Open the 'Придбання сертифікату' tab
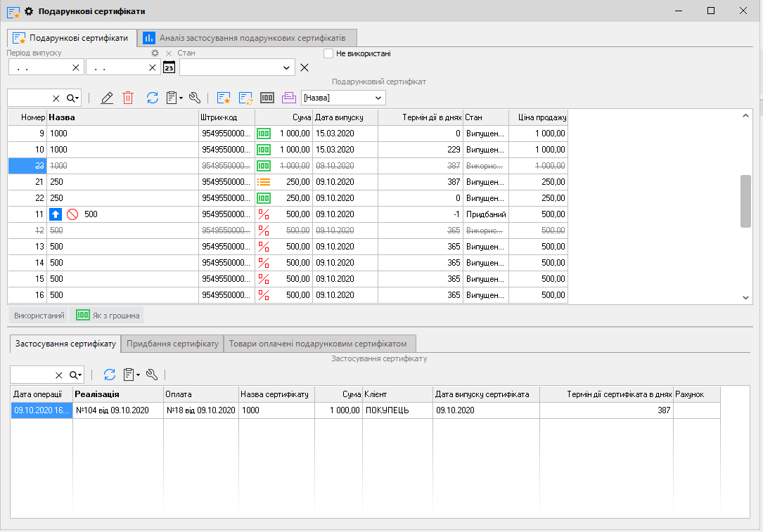This screenshot has width=763, height=532. point(172,343)
